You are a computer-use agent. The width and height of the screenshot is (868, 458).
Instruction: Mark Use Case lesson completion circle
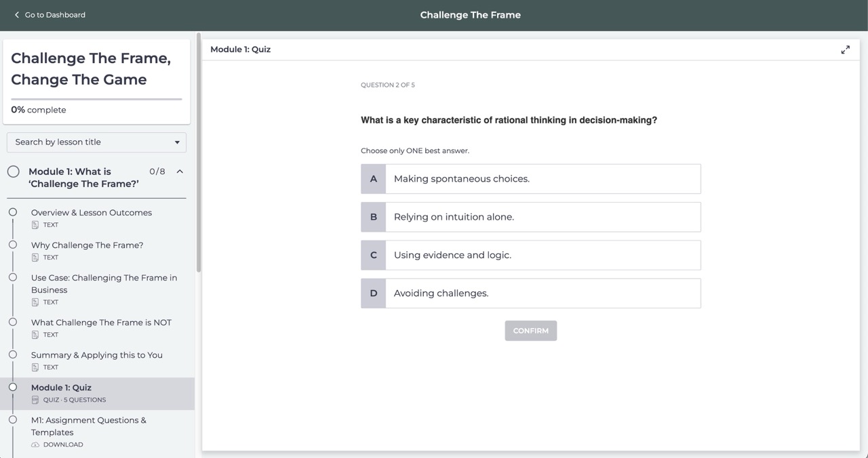point(13,277)
